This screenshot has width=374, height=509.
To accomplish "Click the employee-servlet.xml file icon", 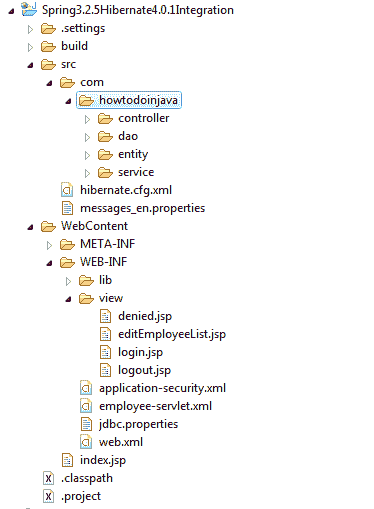I will point(86,406).
